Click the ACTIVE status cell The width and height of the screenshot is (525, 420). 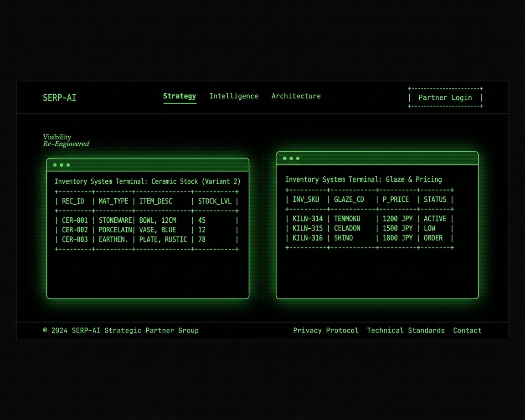click(x=435, y=219)
